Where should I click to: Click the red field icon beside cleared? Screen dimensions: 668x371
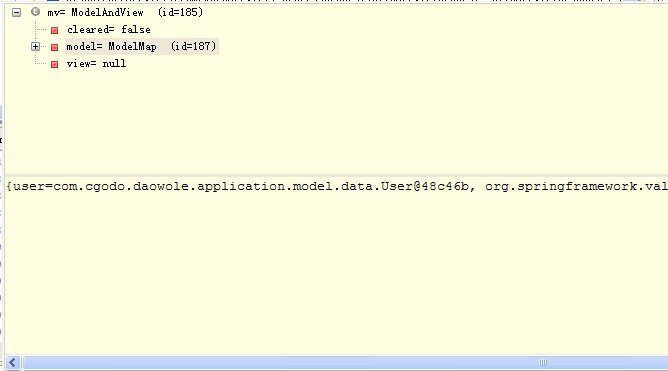coord(55,30)
